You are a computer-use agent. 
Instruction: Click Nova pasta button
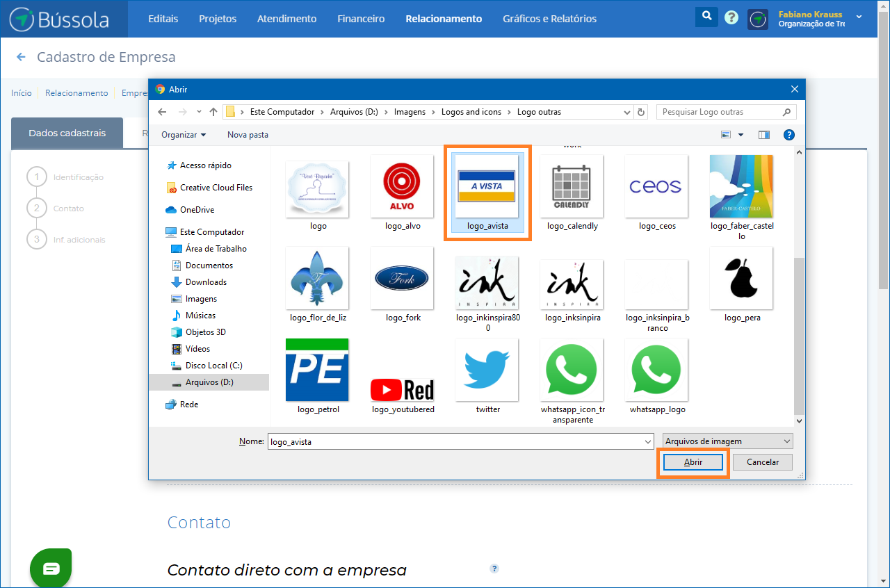[248, 135]
